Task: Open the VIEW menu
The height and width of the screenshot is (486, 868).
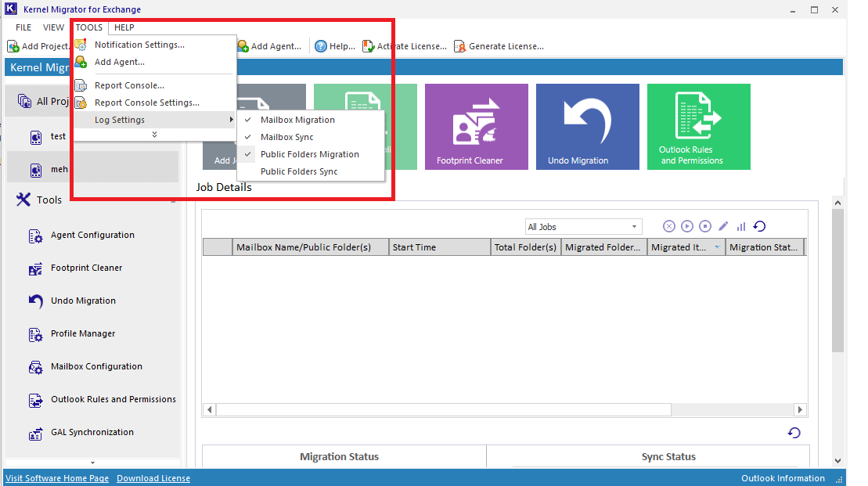Action: click(54, 27)
